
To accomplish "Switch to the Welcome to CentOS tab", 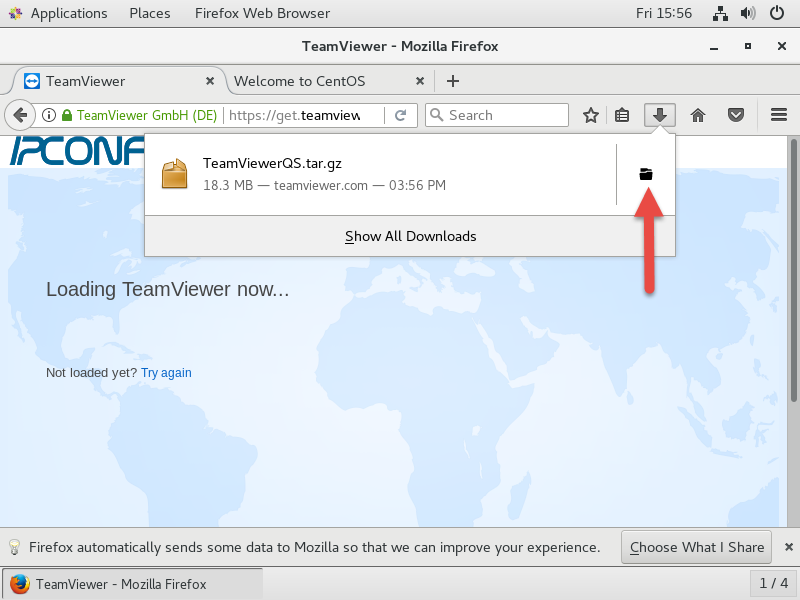I will click(x=329, y=81).
